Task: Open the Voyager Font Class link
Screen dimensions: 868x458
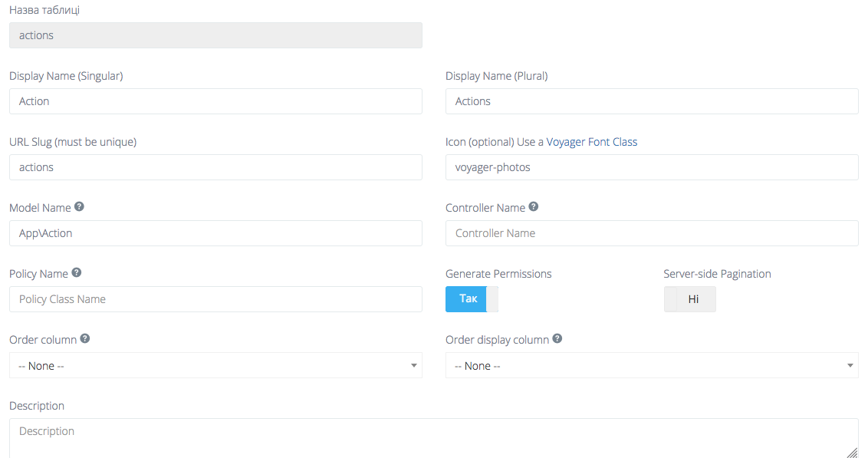Action: [x=590, y=141]
